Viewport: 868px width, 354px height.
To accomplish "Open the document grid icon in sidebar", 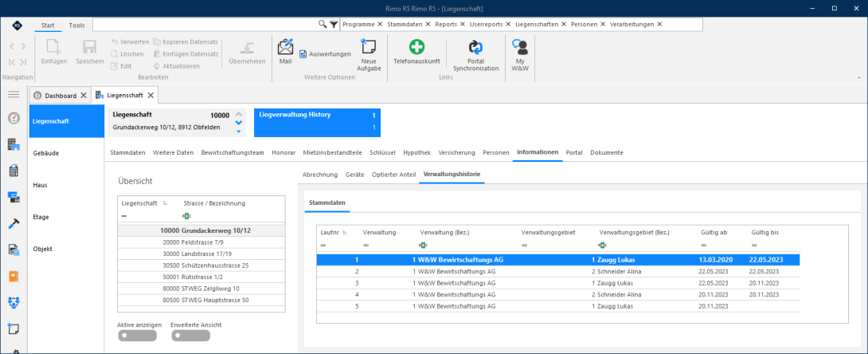I will pyautogui.click(x=14, y=250).
